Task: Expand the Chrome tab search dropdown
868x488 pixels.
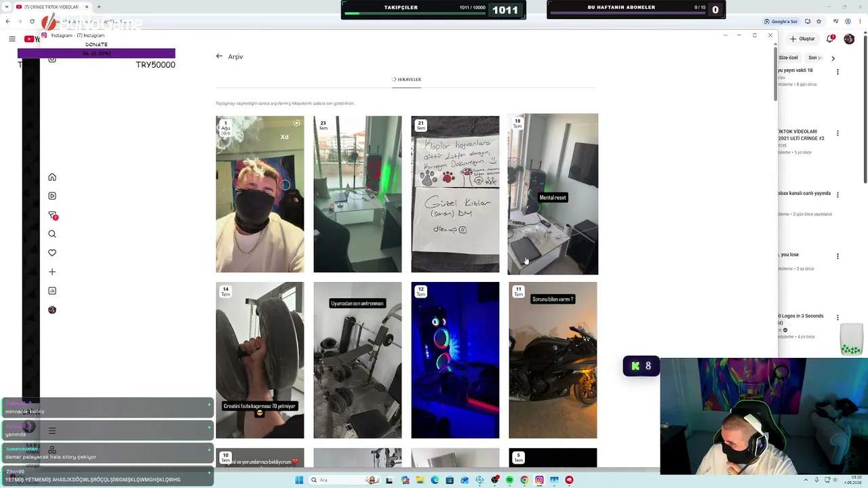Action: (x=7, y=7)
